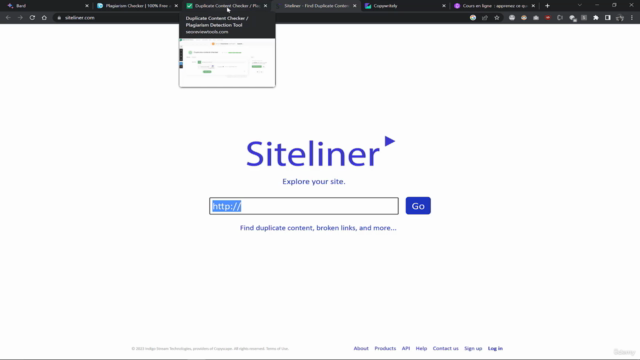The height and width of the screenshot is (360, 640).
Task: Click the Copyscape link in footer copyright
Action: [224, 349]
